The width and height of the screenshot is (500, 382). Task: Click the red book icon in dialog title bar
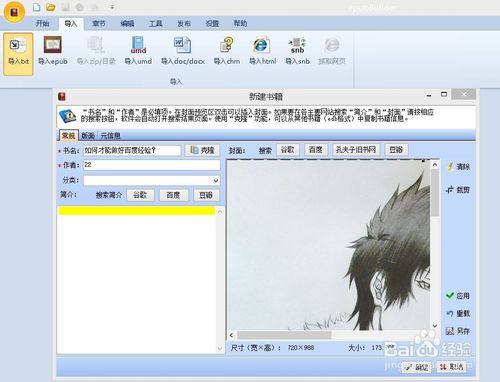(x=62, y=97)
